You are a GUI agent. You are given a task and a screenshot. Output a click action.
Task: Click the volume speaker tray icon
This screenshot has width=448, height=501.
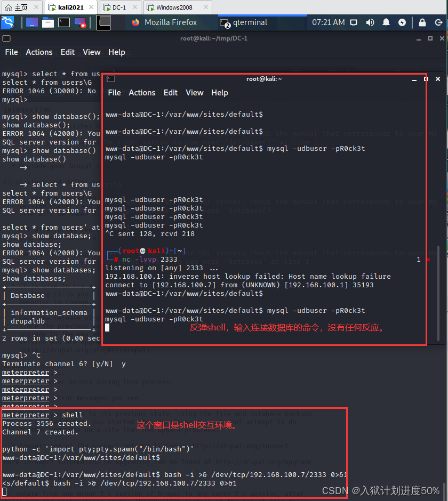[370, 22]
